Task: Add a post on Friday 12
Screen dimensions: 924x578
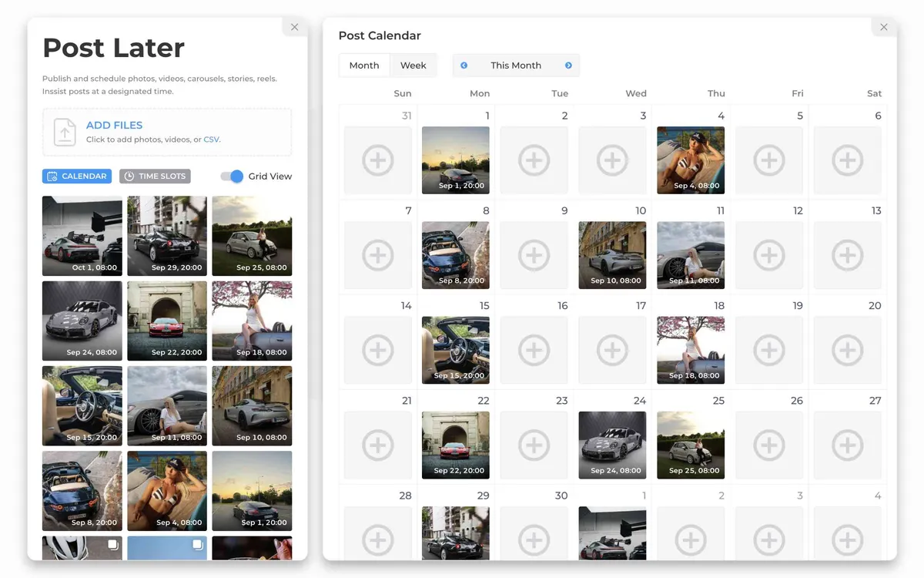Action: (768, 255)
